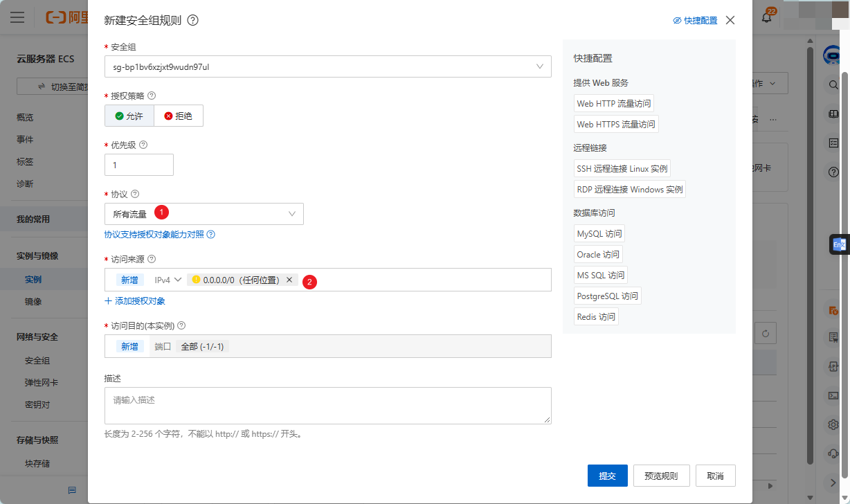The height and width of the screenshot is (504, 850).
Task: Click the Eng translation floating icon
Action: 839,244
